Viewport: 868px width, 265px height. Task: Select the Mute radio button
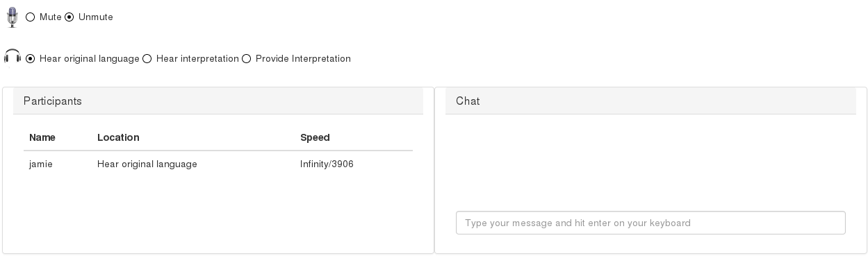(30, 17)
